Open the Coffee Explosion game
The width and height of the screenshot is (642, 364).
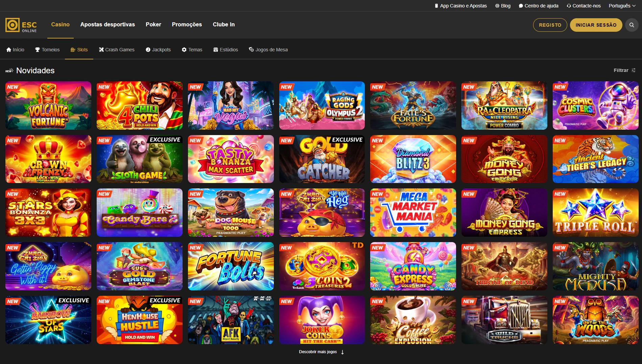point(413,320)
